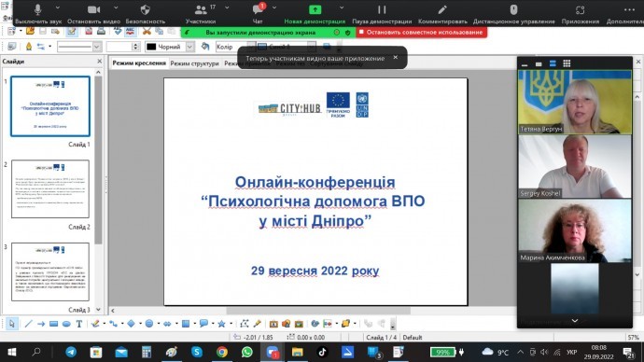Expand the microphone options arrow

pyautogui.click(x=58, y=7)
